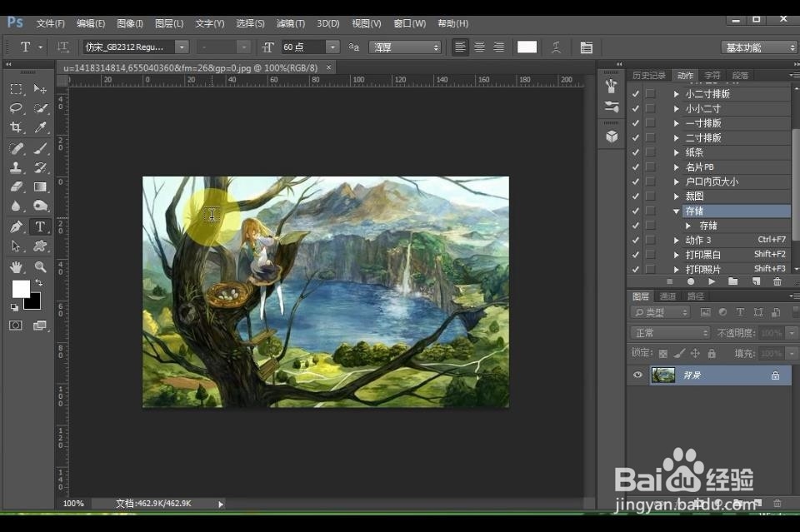Expand the 户口内页大小 action
Screen dimensions: 800x532
coord(676,181)
